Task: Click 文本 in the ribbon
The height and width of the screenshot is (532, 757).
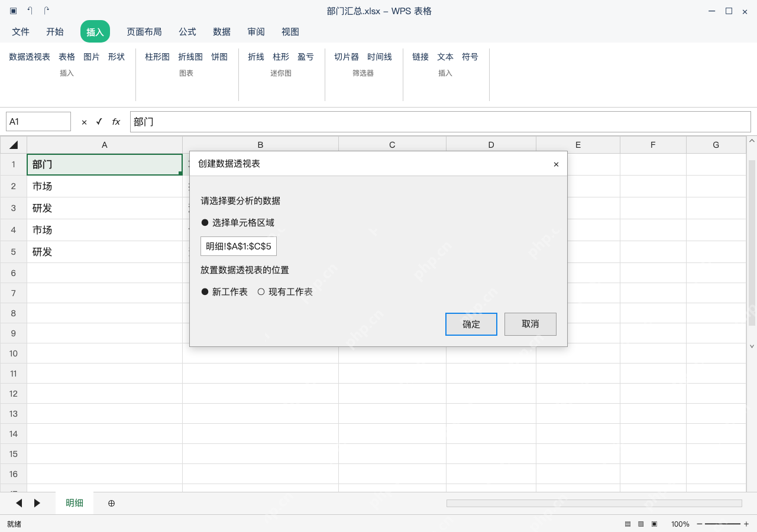Action: pyautogui.click(x=445, y=57)
